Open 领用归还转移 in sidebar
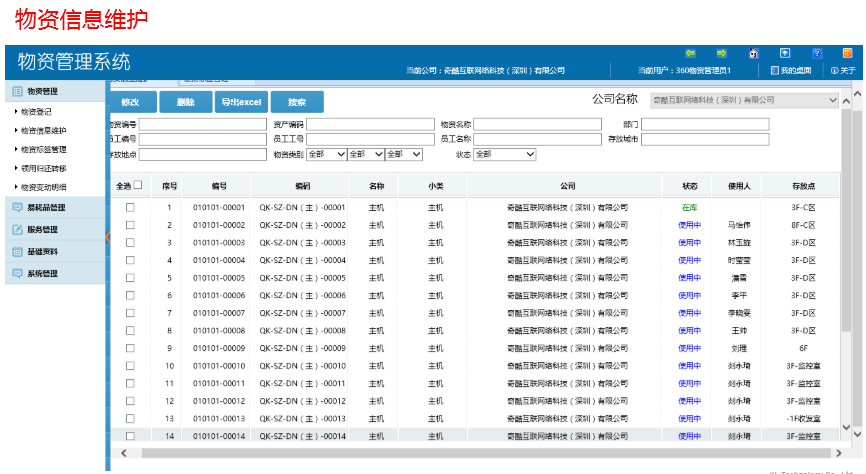Viewport: 866px width, 474px height. (x=43, y=168)
